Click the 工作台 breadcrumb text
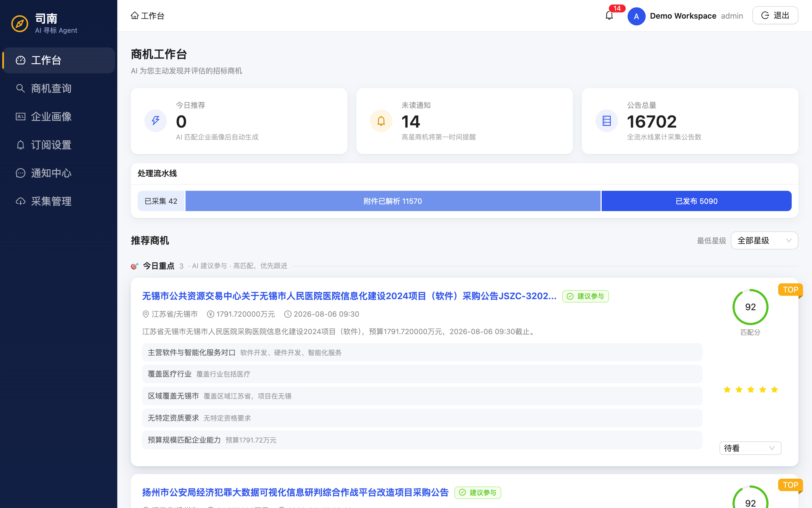 click(x=153, y=16)
